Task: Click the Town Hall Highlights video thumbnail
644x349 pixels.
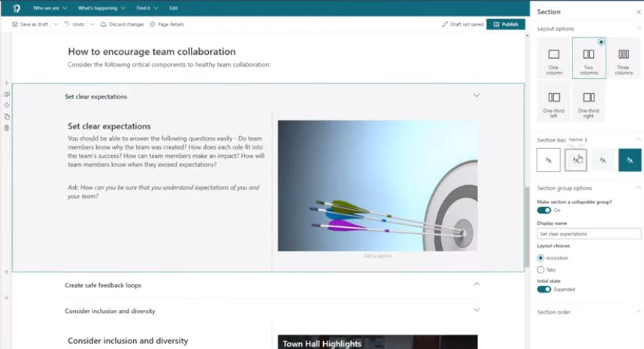Action: click(x=377, y=342)
